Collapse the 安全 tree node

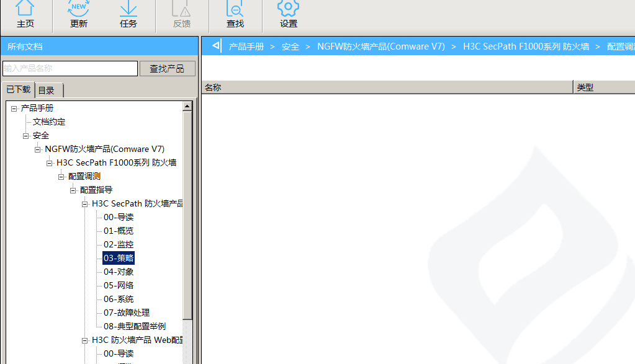click(25, 136)
